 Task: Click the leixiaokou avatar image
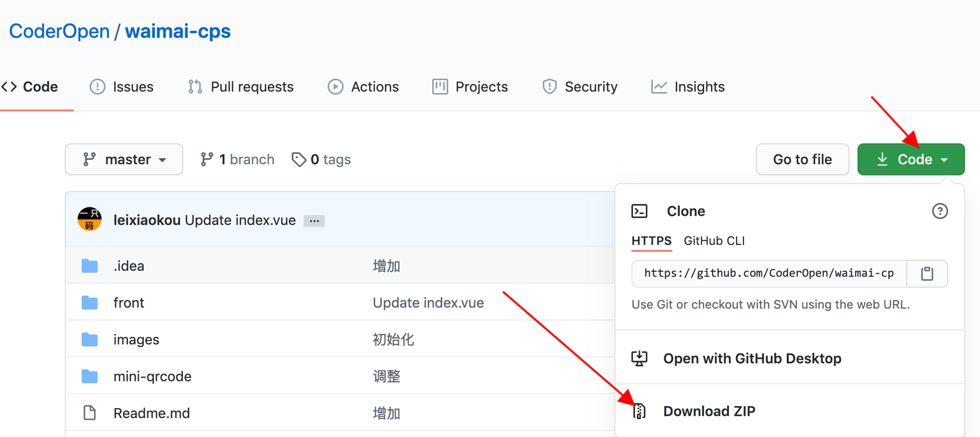click(90, 219)
